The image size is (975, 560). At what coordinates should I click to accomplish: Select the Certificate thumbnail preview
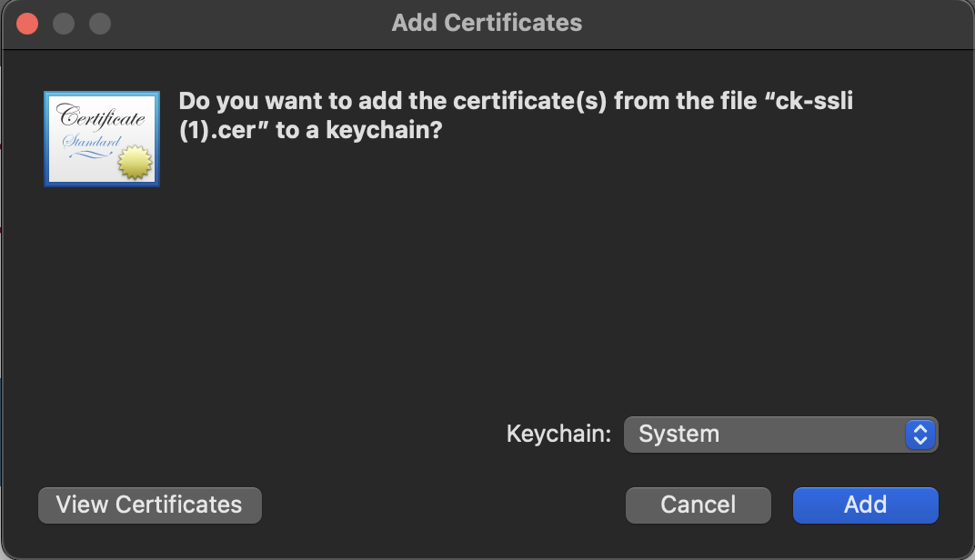(101, 138)
